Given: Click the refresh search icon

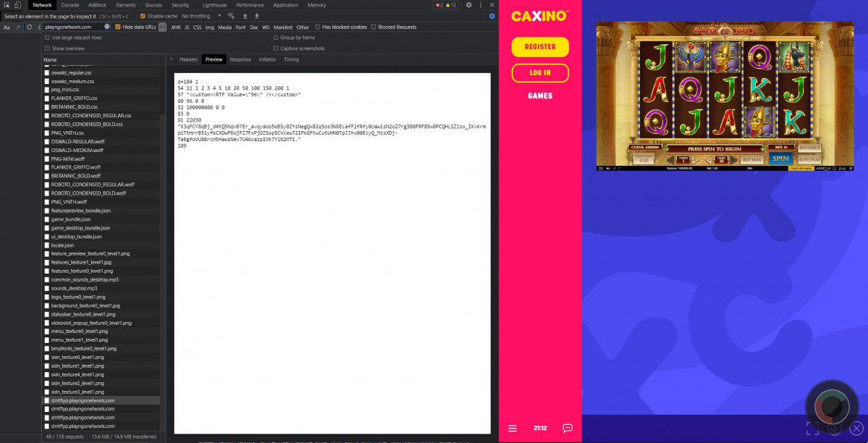Looking at the screenshot, I should [30, 27].
